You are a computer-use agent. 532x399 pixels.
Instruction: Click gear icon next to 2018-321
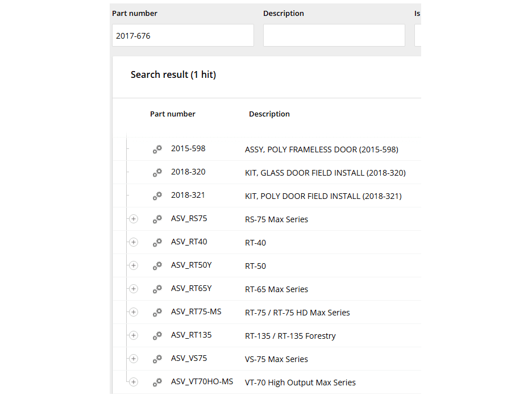click(157, 196)
